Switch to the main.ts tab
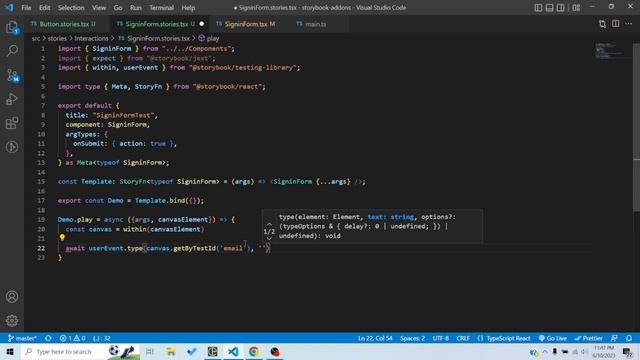This screenshot has height=360, width=640. (316, 24)
